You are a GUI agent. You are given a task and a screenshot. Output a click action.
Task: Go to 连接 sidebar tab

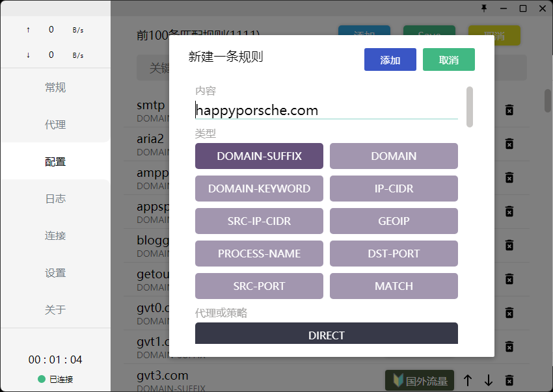pos(55,235)
